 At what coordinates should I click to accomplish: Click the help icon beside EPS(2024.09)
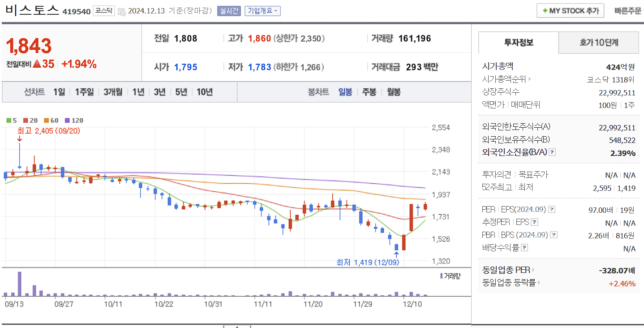[551, 209]
